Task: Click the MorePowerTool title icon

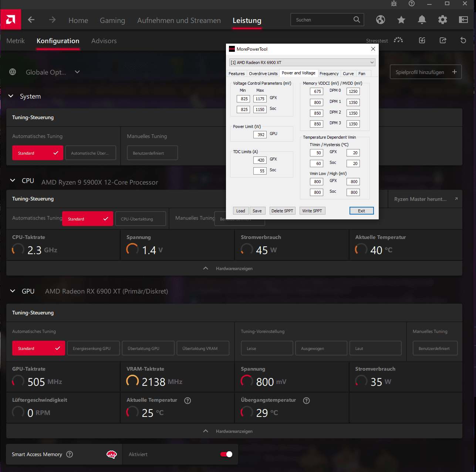Action: pos(232,49)
